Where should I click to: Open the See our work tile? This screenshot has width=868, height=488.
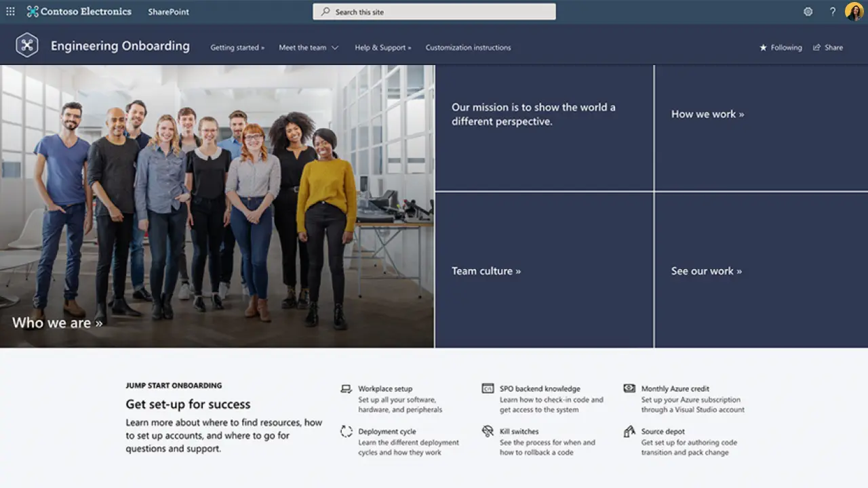point(762,270)
